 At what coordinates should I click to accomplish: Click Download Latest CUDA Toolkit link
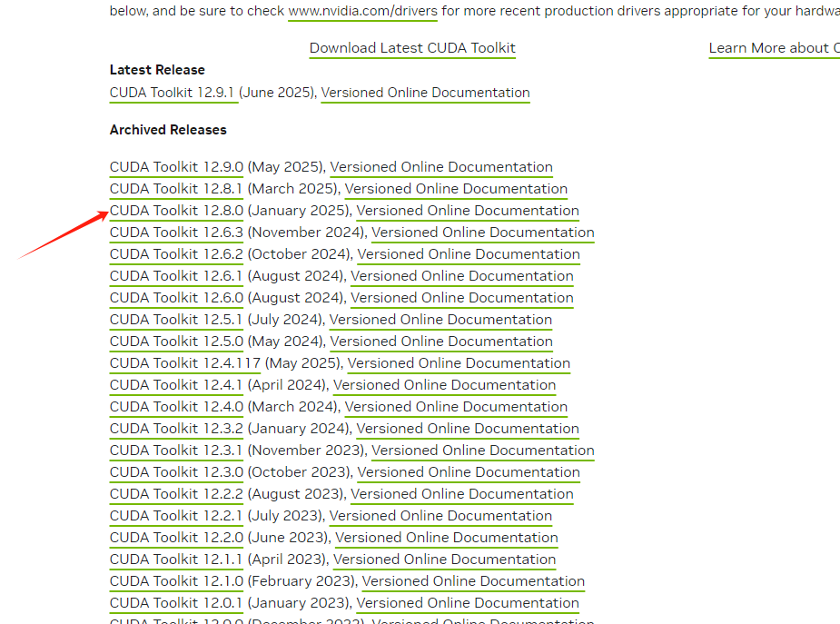pos(412,47)
